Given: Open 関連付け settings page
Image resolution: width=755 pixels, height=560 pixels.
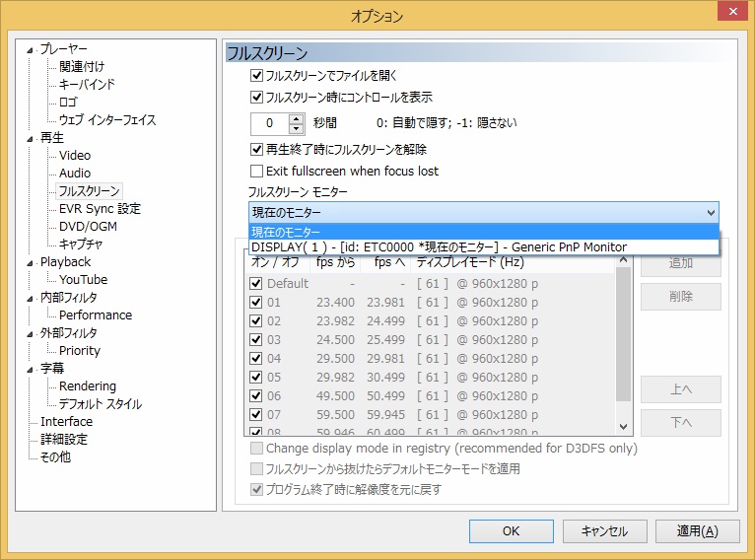Looking at the screenshot, I should (x=82, y=66).
